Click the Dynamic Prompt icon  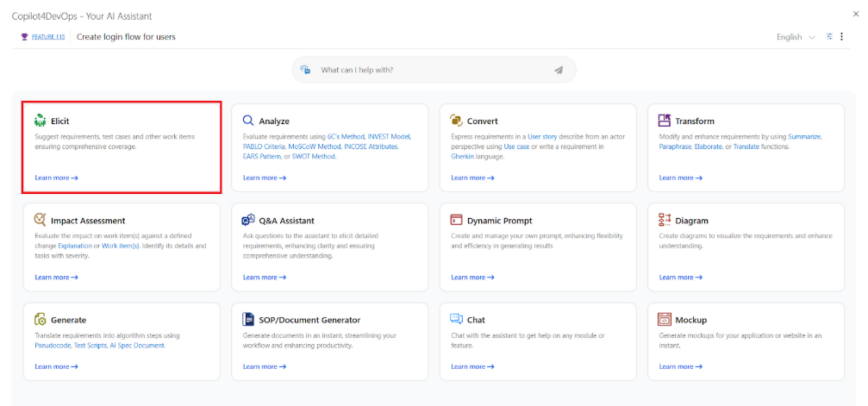(x=456, y=220)
